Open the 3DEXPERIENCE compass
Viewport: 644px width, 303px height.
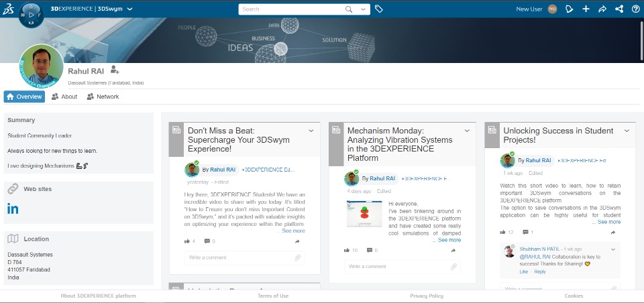pyautogui.click(x=32, y=15)
